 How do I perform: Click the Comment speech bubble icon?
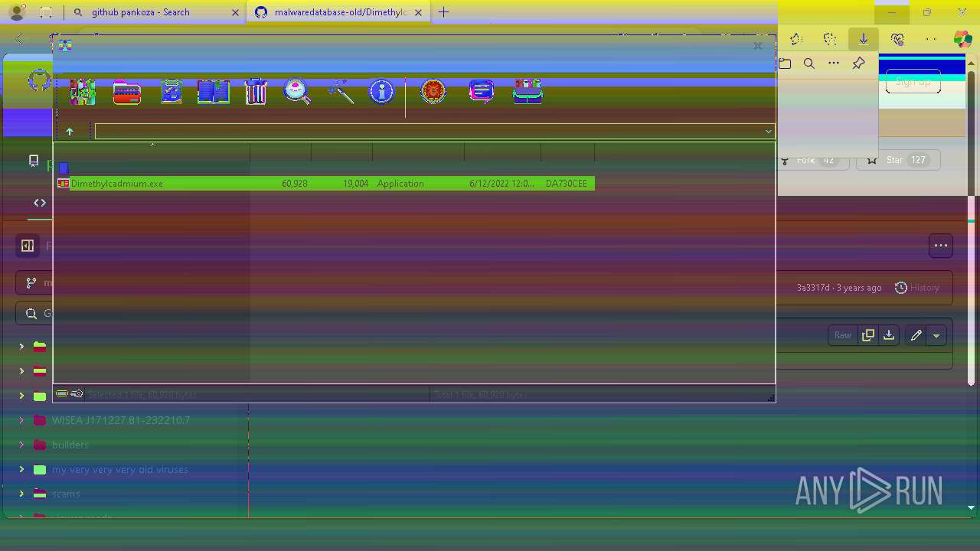(482, 92)
